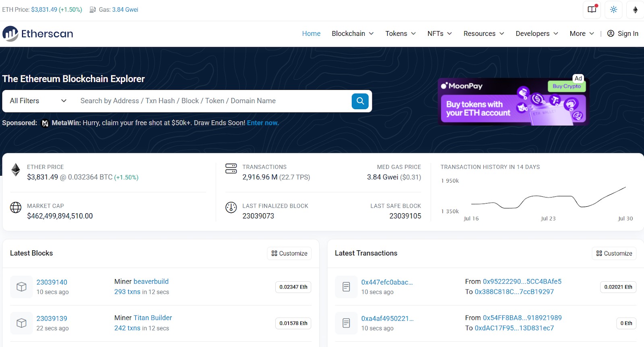The height and width of the screenshot is (347, 644).
Task: Click the Ether Price diamond icon
Action: (x=16, y=170)
